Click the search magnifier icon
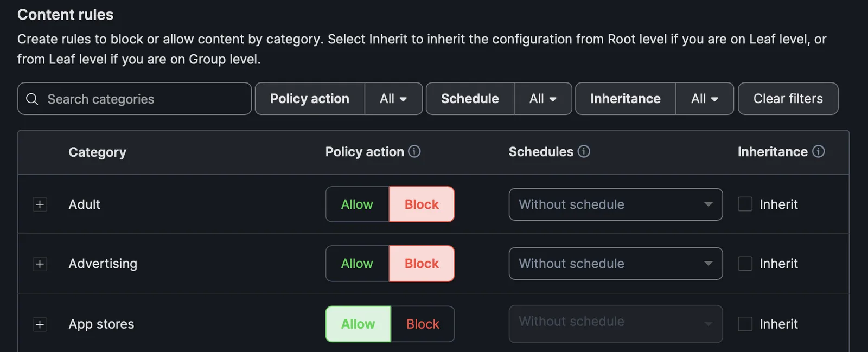The image size is (868, 352). point(31,99)
